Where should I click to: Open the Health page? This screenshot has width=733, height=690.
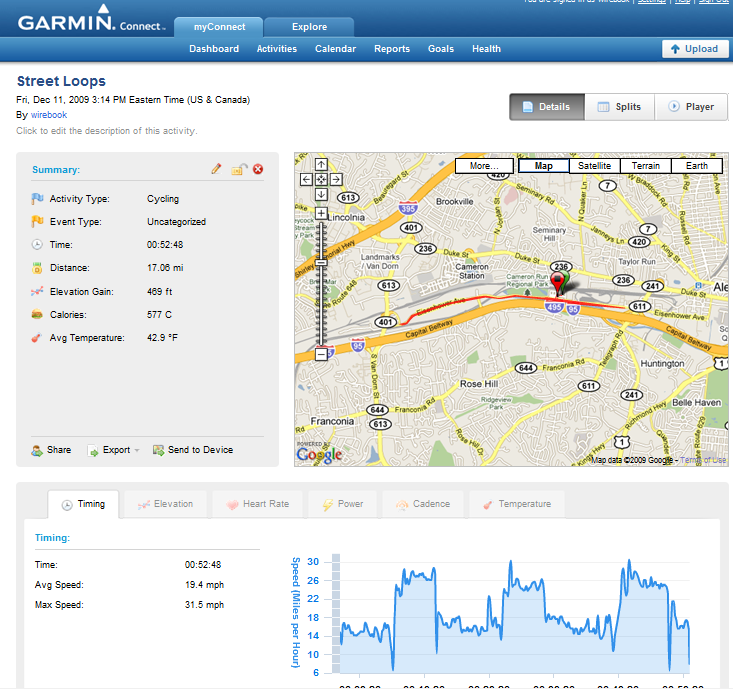[486, 49]
